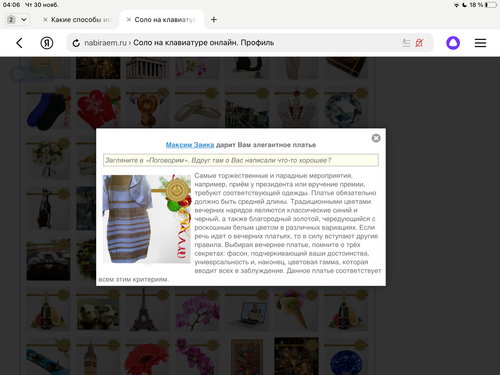Expand the tab count dropdown showing 2
500x375 pixels.
tap(17, 20)
